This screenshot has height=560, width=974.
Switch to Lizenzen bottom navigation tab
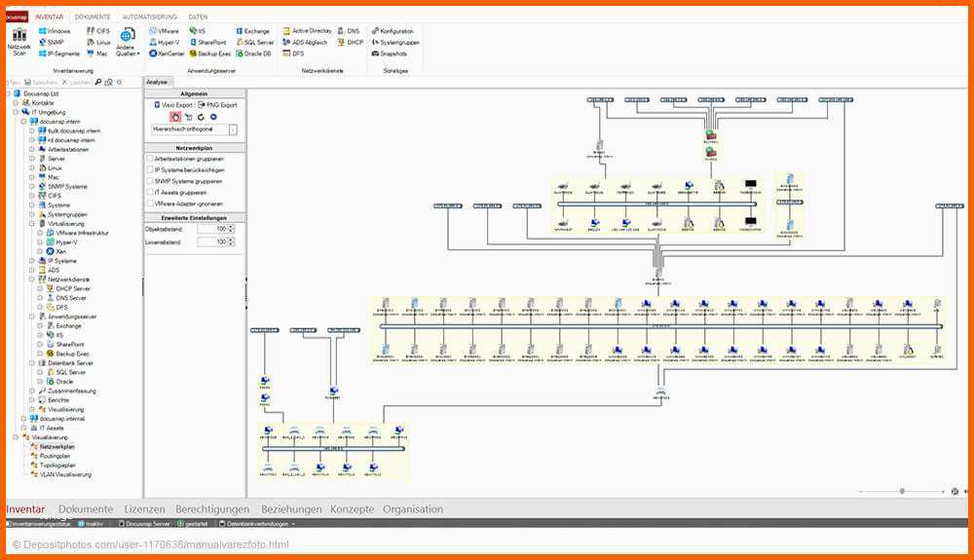(x=145, y=509)
